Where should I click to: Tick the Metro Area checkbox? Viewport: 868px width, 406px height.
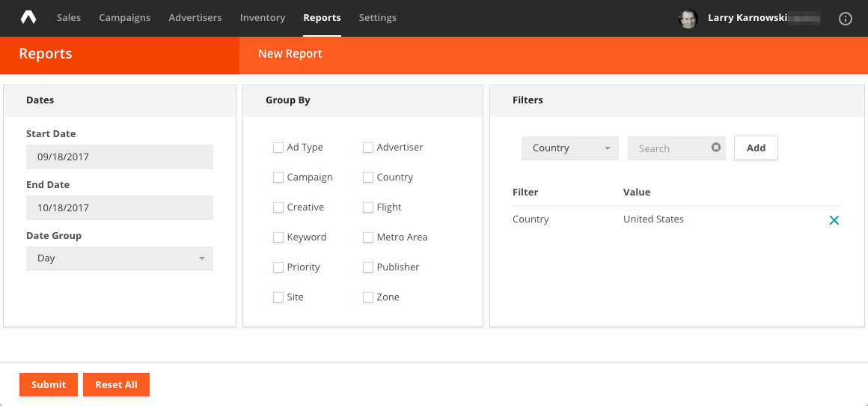tap(368, 237)
